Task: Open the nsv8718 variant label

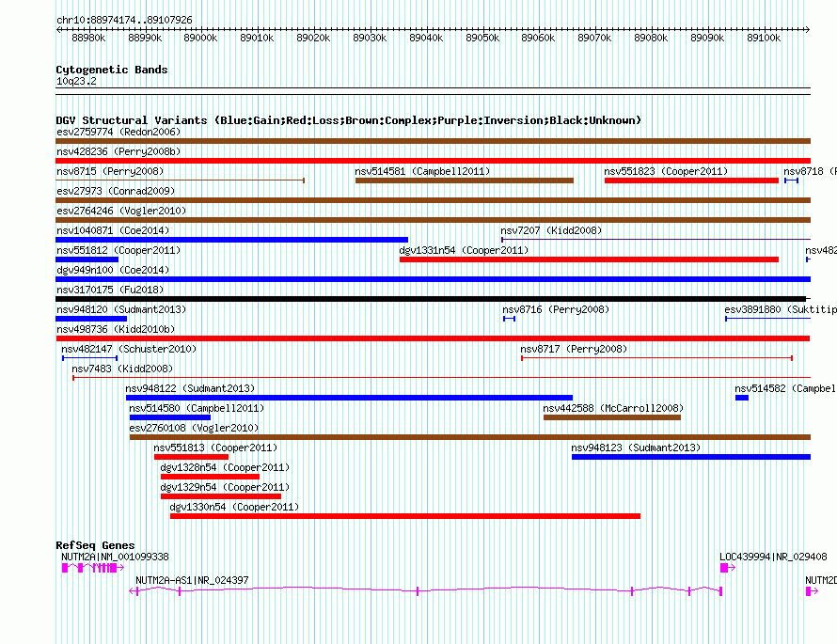Action: point(810,171)
